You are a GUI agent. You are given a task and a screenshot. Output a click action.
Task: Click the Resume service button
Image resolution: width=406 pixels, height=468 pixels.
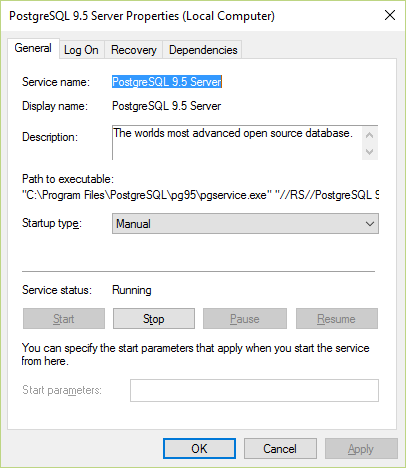pos(337,319)
